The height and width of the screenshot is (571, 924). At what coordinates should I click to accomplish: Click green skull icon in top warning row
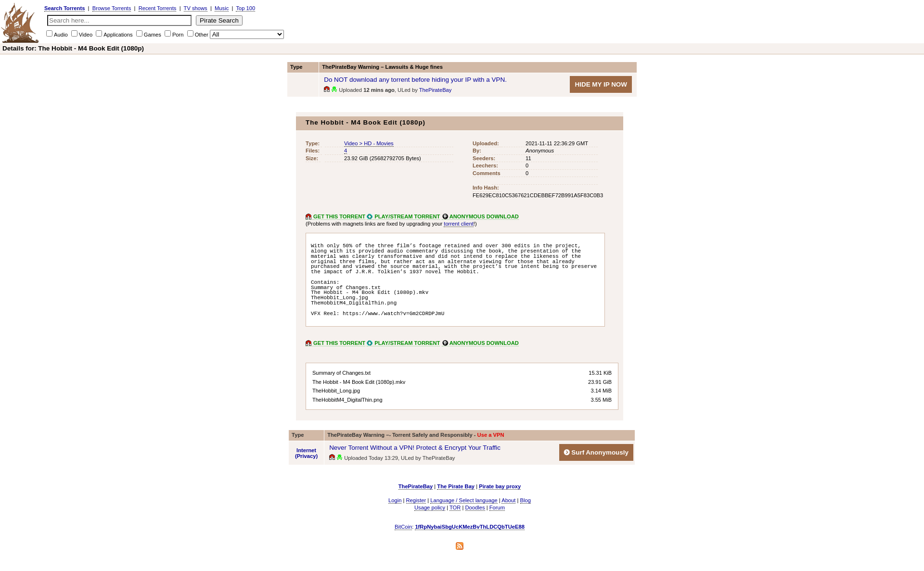pos(334,89)
